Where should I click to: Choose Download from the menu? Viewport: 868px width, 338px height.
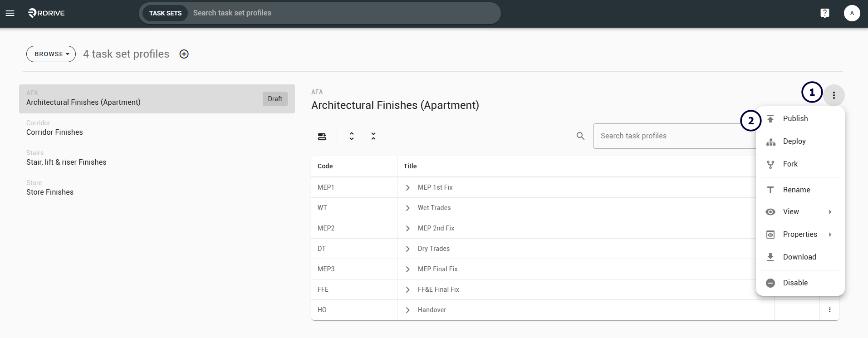800,257
